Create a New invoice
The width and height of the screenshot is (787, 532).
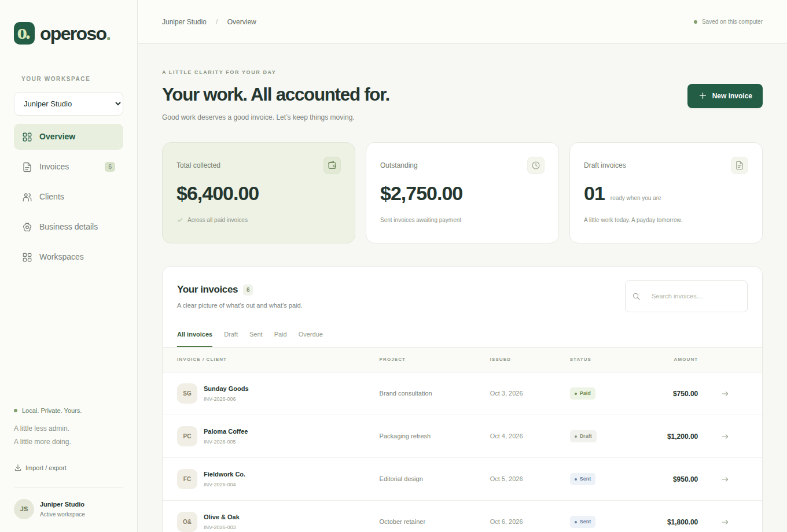[x=725, y=96]
